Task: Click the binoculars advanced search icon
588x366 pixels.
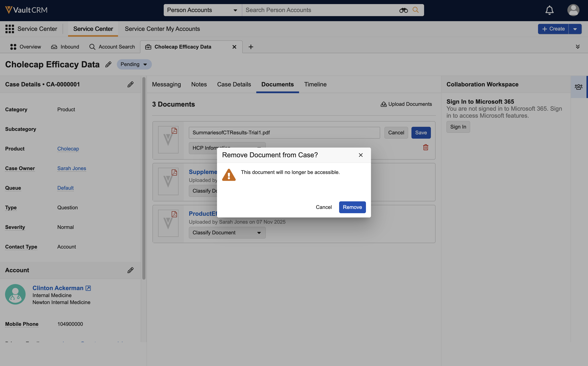Action: (403, 10)
